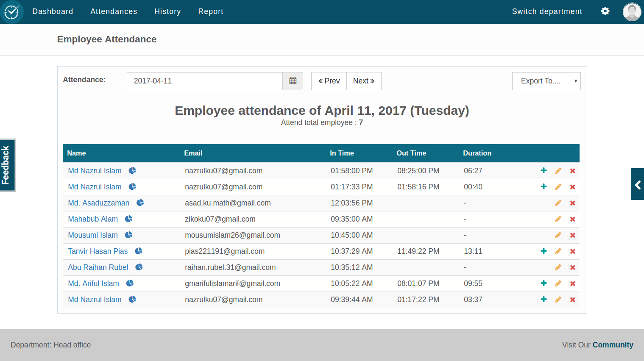
Task: Open the calendar date picker
Action: click(293, 81)
